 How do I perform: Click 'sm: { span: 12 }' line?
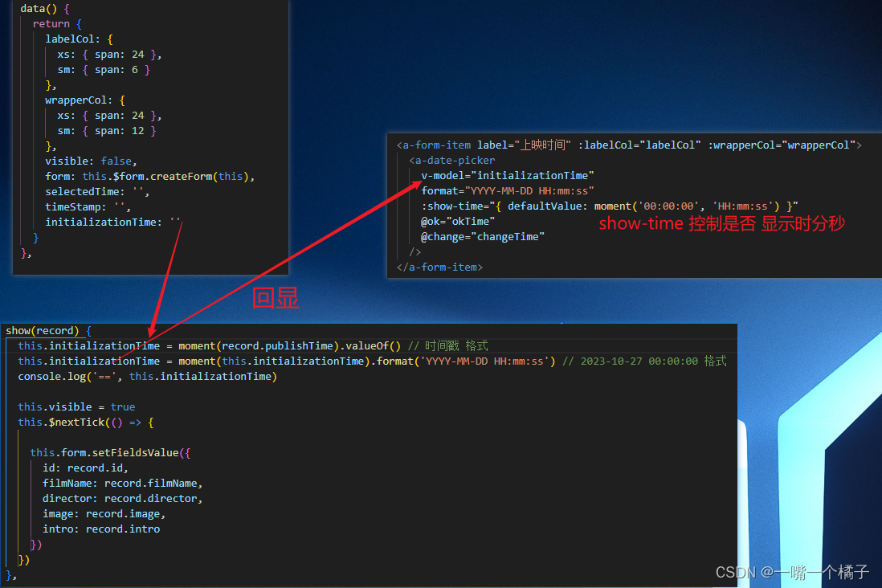[x=107, y=131]
